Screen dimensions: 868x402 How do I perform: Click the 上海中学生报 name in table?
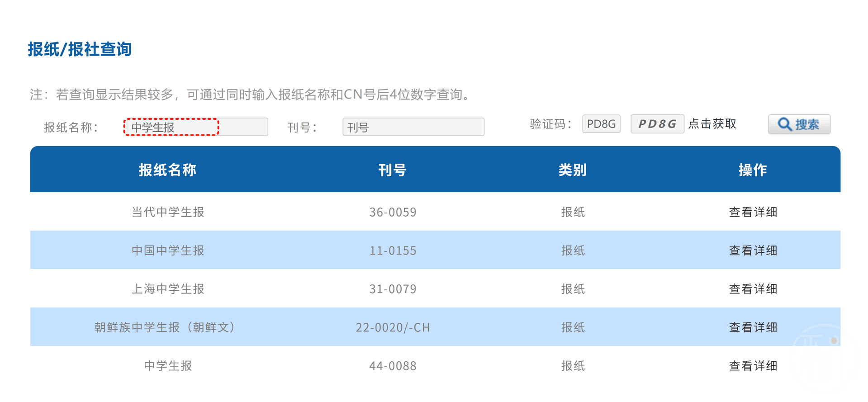tap(168, 289)
